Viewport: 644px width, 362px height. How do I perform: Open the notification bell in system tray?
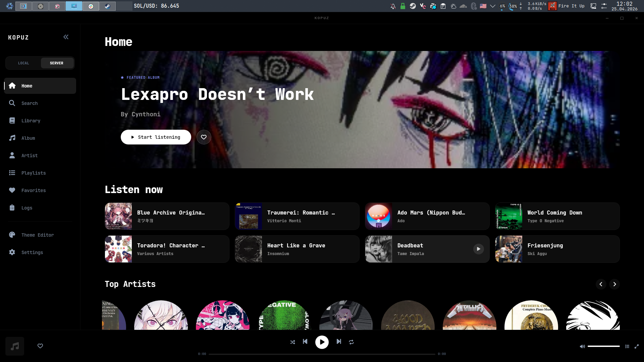(x=393, y=6)
